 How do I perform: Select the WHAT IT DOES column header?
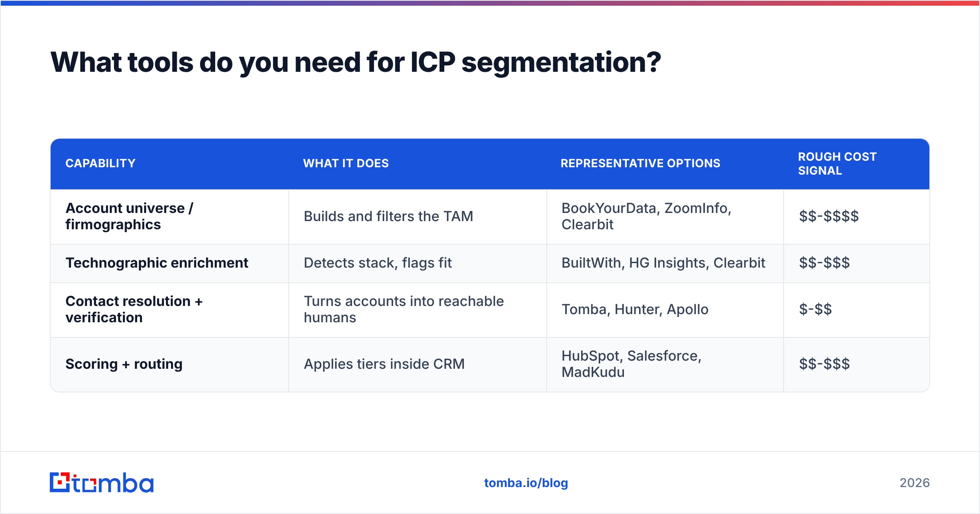pyautogui.click(x=417, y=164)
